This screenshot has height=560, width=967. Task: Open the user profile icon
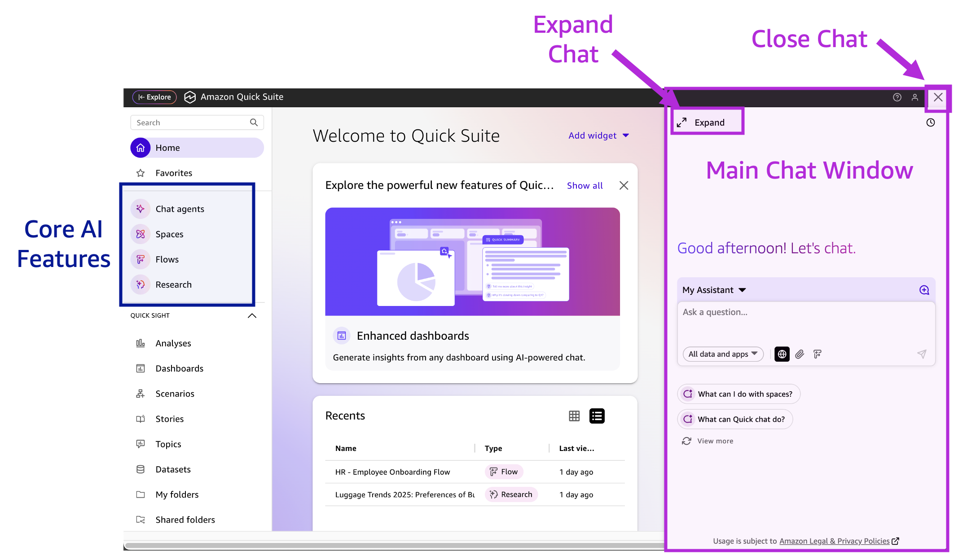click(914, 97)
